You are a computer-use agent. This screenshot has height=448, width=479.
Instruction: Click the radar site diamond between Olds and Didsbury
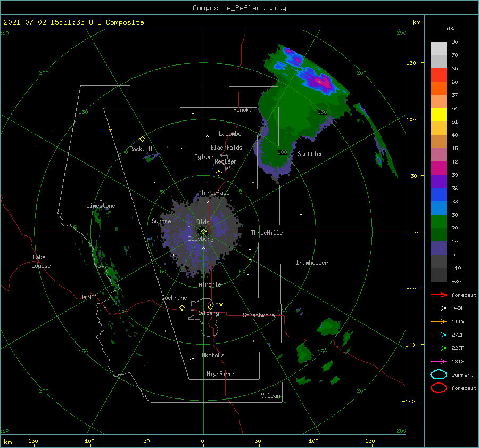pyautogui.click(x=203, y=232)
